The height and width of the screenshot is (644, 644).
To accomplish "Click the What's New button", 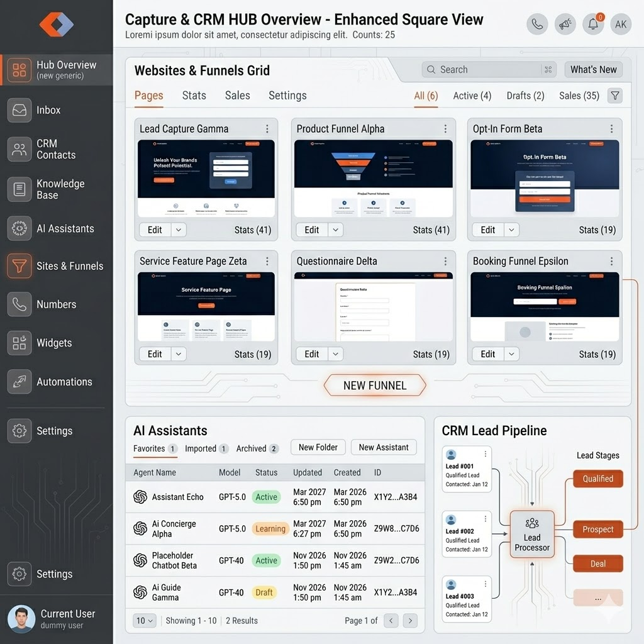I will tap(594, 70).
